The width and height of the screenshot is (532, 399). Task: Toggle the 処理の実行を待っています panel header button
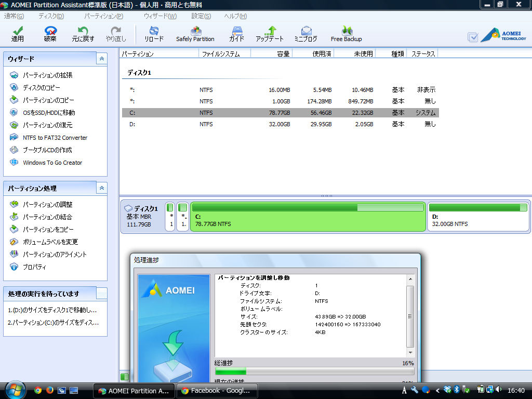tap(101, 294)
